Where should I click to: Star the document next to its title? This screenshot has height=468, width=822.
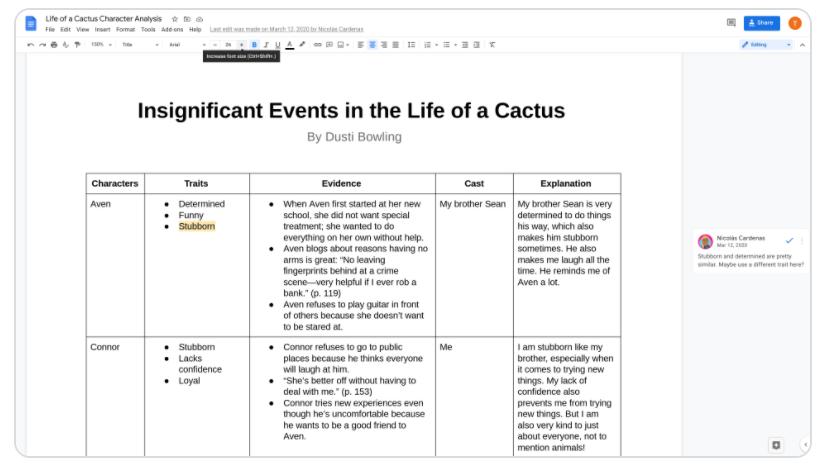point(175,19)
